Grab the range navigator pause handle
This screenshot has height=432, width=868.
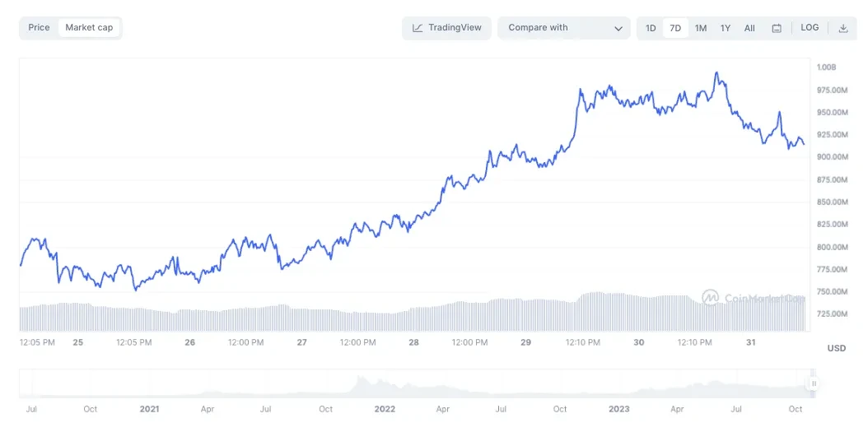[x=814, y=383]
